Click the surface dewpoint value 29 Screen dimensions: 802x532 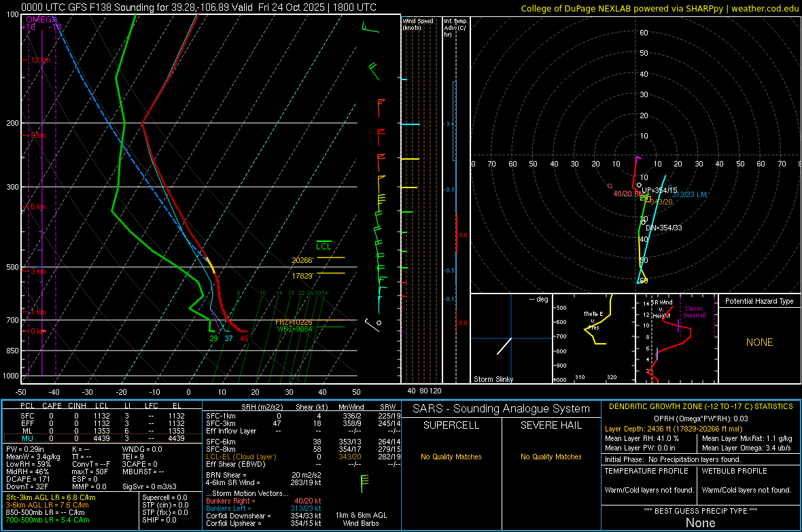[214, 338]
